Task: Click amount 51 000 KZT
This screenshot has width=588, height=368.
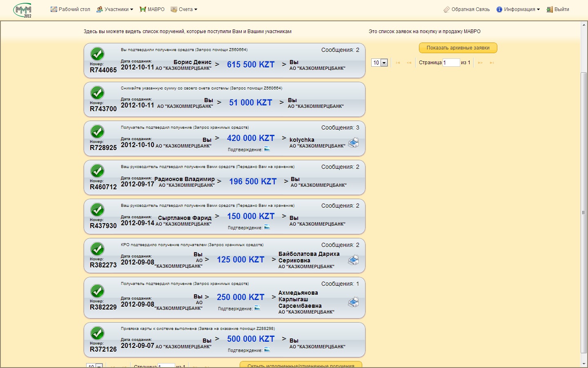Action: point(251,103)
